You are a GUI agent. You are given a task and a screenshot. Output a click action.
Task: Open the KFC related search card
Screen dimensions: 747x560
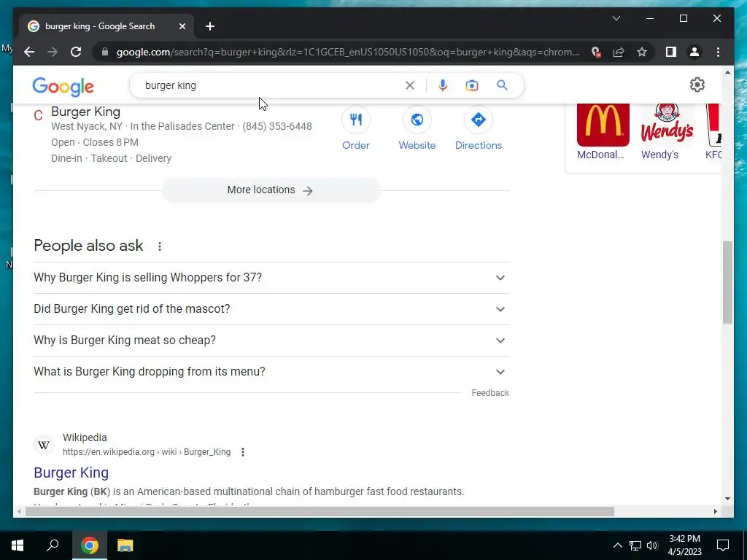713,131
